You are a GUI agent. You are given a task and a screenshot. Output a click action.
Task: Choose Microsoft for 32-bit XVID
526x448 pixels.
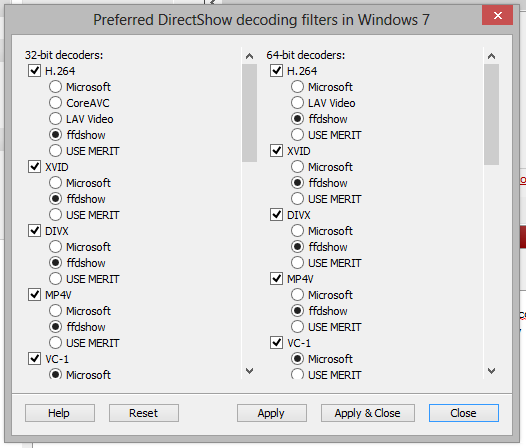[55, 183]
